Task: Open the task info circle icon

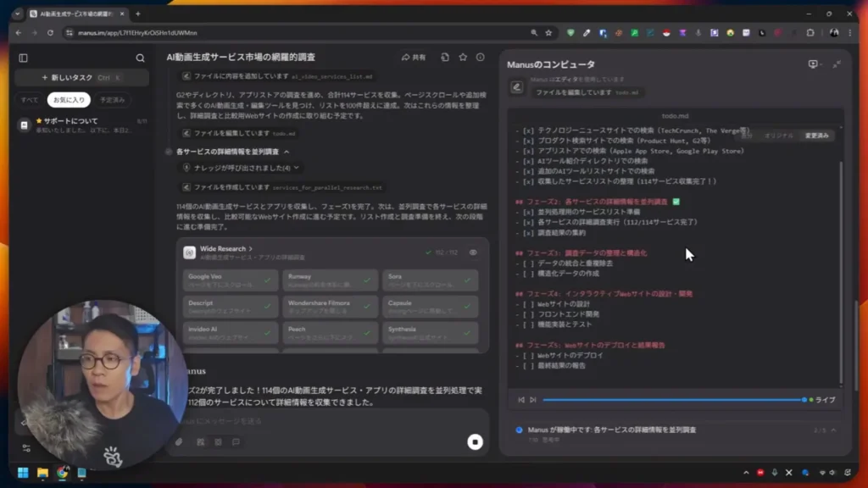Action: [480, 57]
